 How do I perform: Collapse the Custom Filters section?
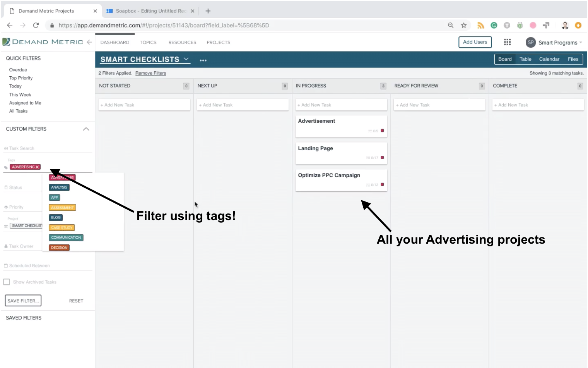(x=86, y=129)
